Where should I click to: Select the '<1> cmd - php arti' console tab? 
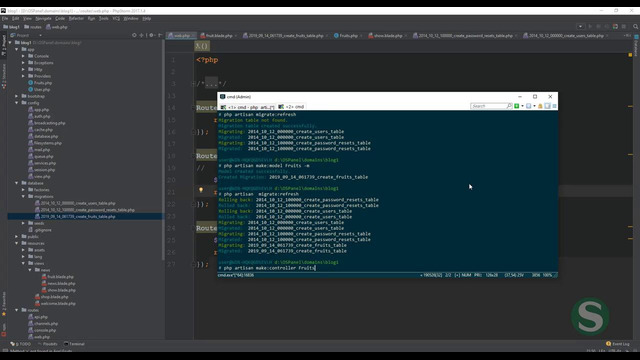click(247, 107)
